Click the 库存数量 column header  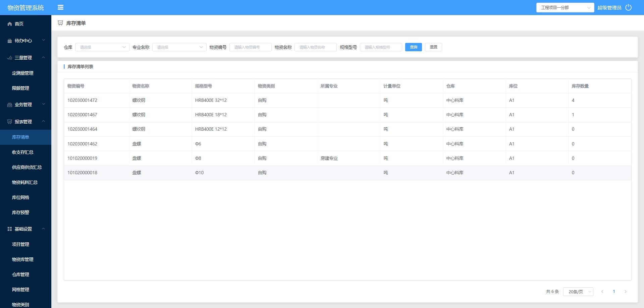[580, 86]
